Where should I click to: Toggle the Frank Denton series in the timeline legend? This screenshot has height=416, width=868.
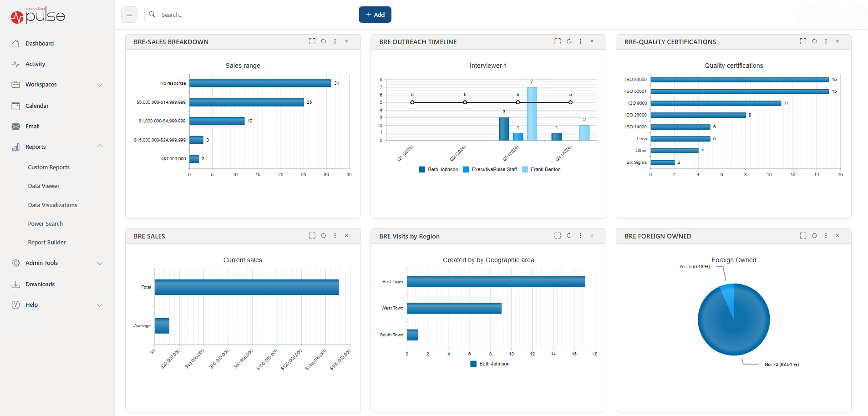coord(541,169)
